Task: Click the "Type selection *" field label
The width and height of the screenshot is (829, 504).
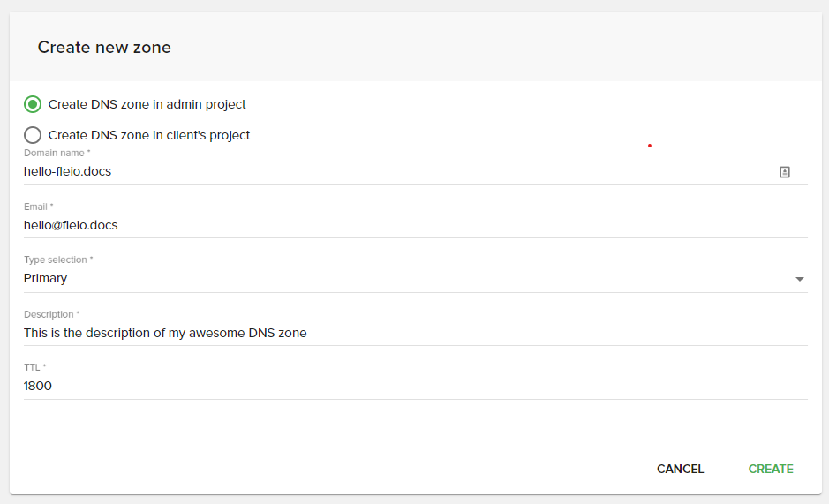Action: 58,260
